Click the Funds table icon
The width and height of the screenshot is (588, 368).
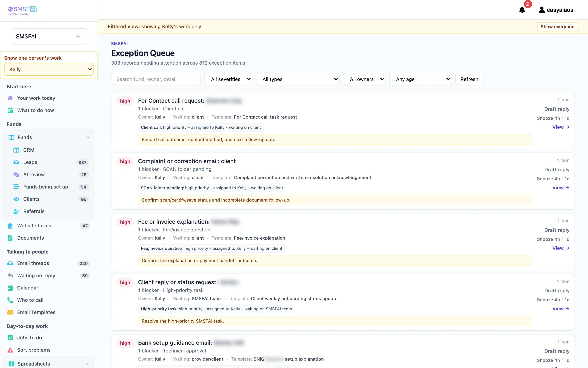coord(11,138)
